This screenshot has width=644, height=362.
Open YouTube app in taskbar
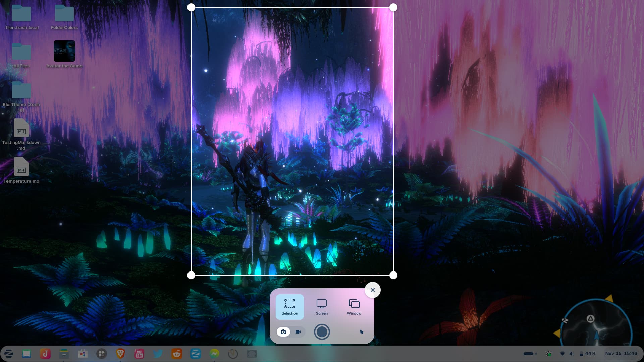click(139, 354)
